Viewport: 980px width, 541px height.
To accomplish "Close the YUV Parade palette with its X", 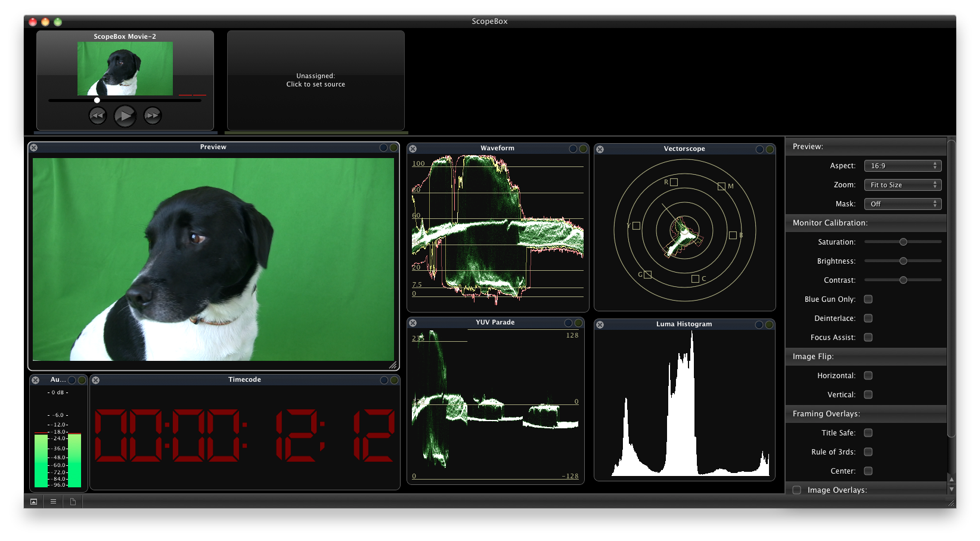I will [413, 323].
